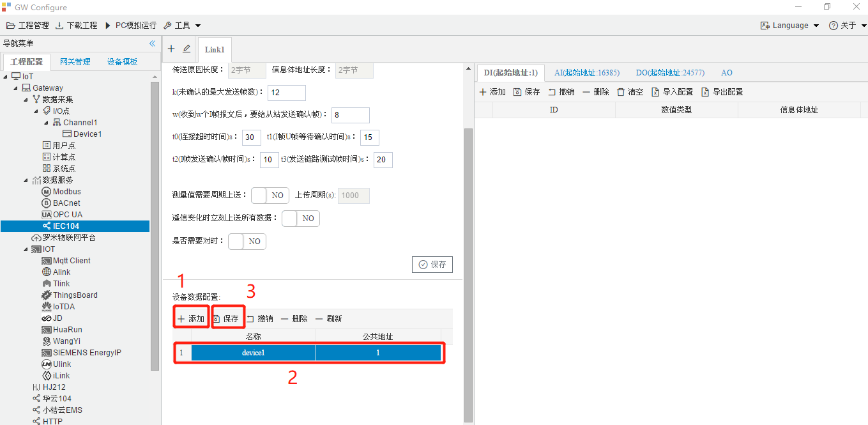Viewport: 868px width, 425px height.
Task: Select the Modbus data service node
Action: pyautogui.click(x=61, y=192)
